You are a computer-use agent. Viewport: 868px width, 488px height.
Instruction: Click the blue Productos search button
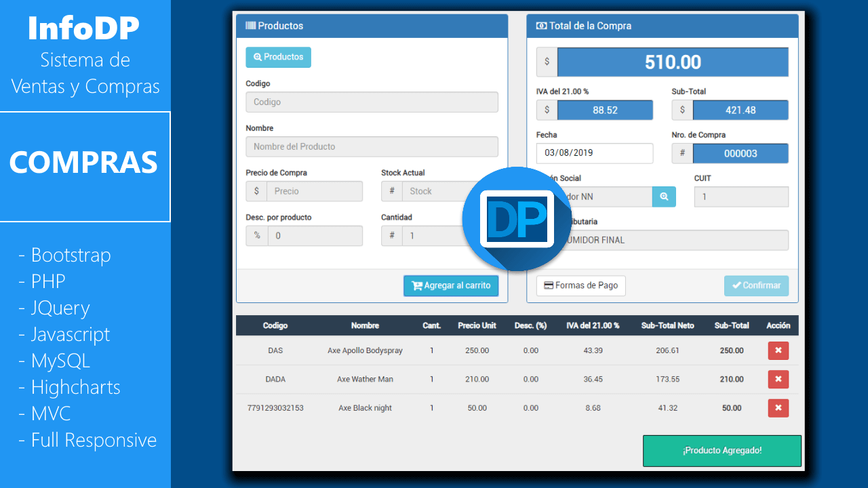click(278, 58)
